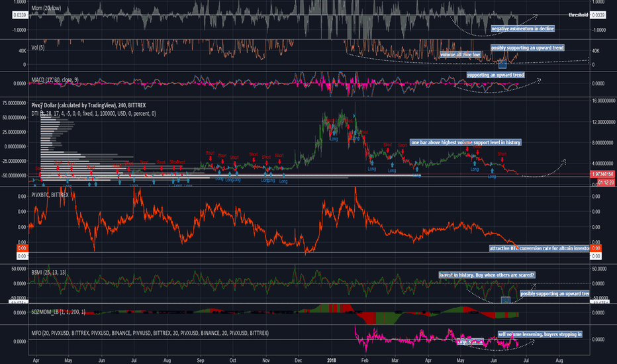617x364 pixels.
Task: Click the 16.00000000 price axis value
Action: pyautogui.click(x=604, y=101)
